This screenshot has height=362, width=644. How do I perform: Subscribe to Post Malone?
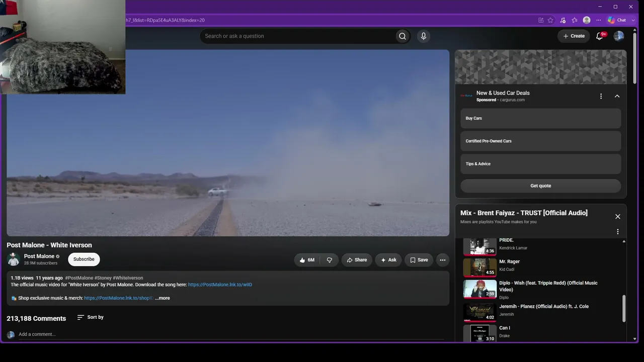tap(84, 259)
